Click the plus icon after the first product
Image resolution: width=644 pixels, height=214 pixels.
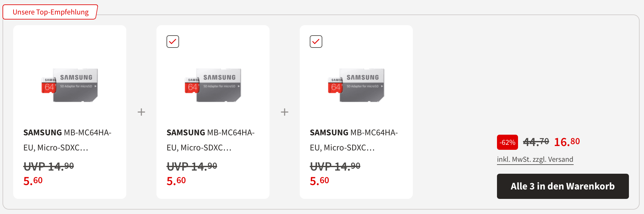141,112
